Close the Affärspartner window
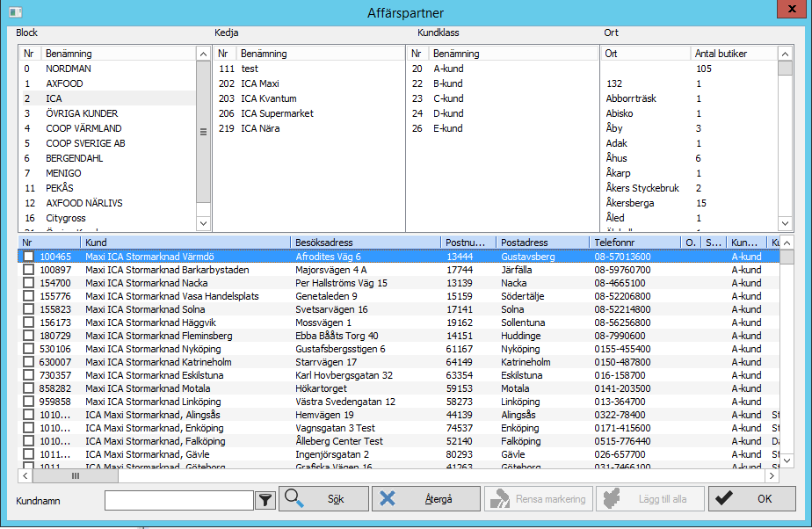 (792, 9)
